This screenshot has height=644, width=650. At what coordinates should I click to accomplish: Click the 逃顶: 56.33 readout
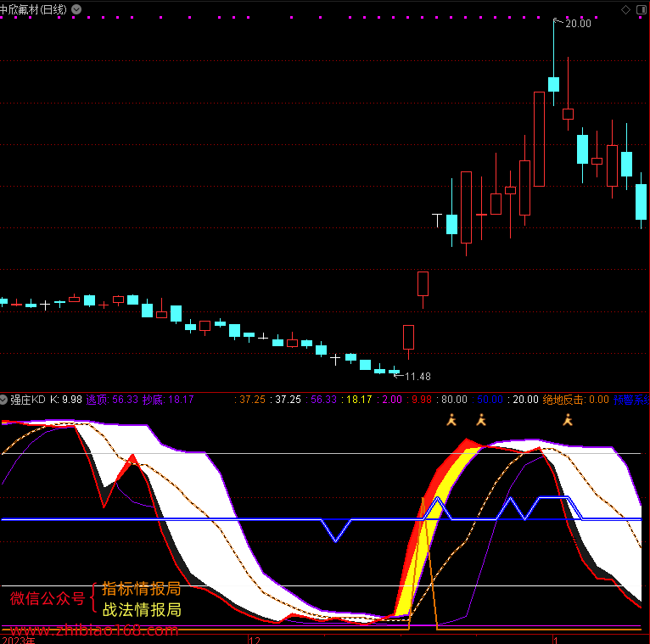[112, 400]
